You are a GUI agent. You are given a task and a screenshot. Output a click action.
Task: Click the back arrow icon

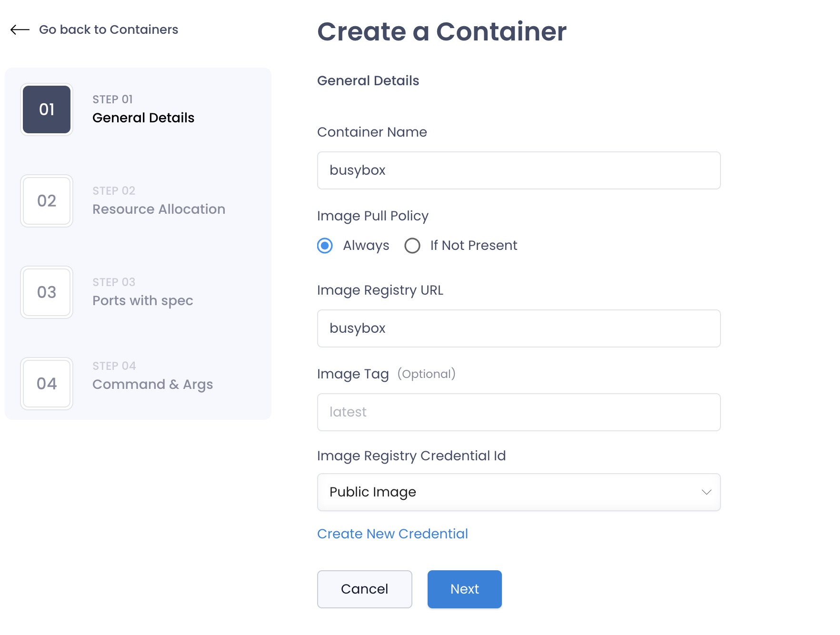pos(20,30)
